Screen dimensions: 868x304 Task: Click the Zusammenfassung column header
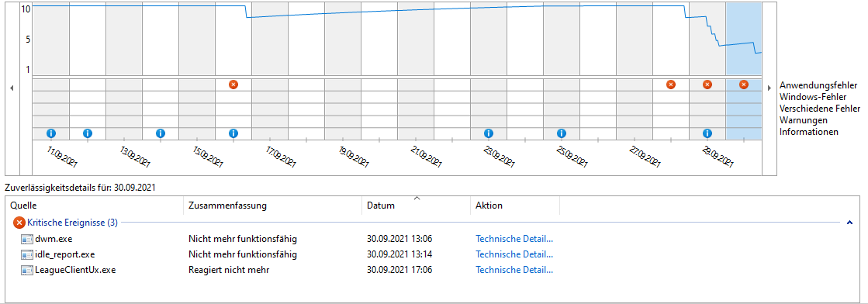coord(272,206)
